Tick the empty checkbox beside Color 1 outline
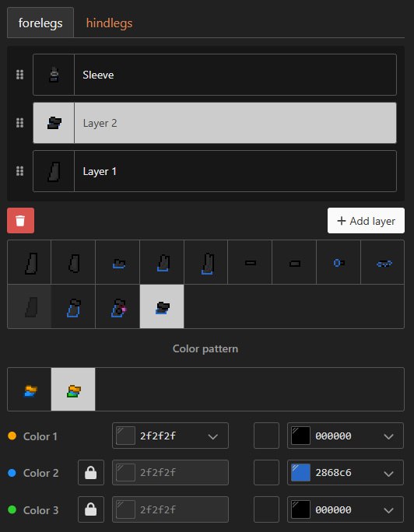Viewport: 414px width, 532px height. click(266, 436)
